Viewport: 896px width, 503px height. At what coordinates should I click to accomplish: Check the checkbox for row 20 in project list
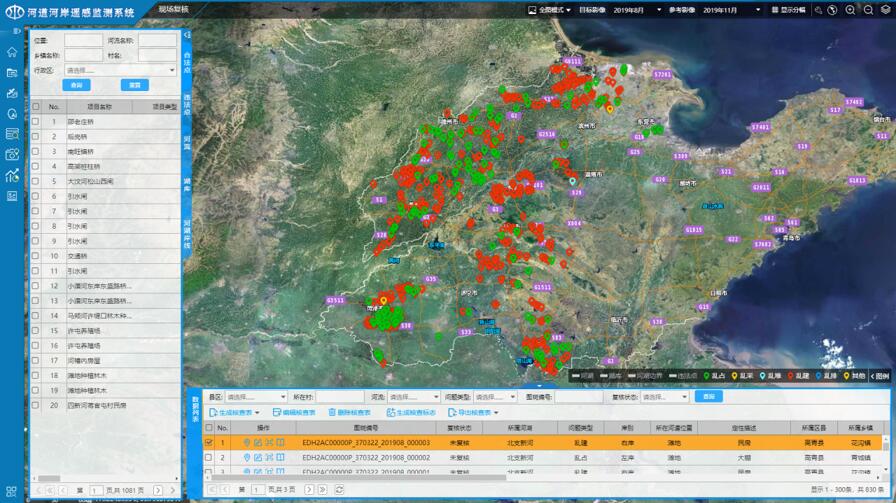tap(35, 405)
